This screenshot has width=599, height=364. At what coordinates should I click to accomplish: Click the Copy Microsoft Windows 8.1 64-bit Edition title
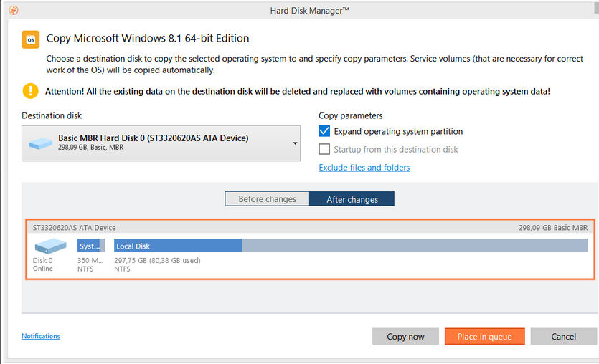coord(148,39)
